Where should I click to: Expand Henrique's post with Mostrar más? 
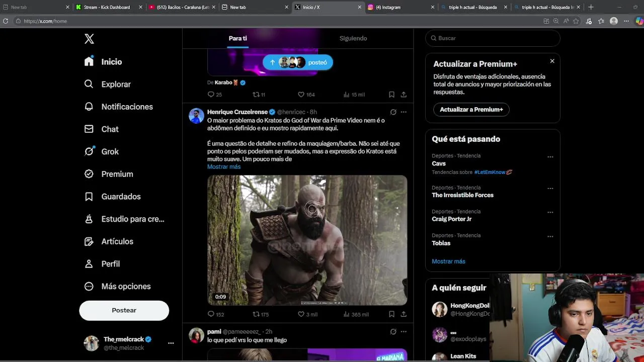pyautogui.click(x=224, y=167)
